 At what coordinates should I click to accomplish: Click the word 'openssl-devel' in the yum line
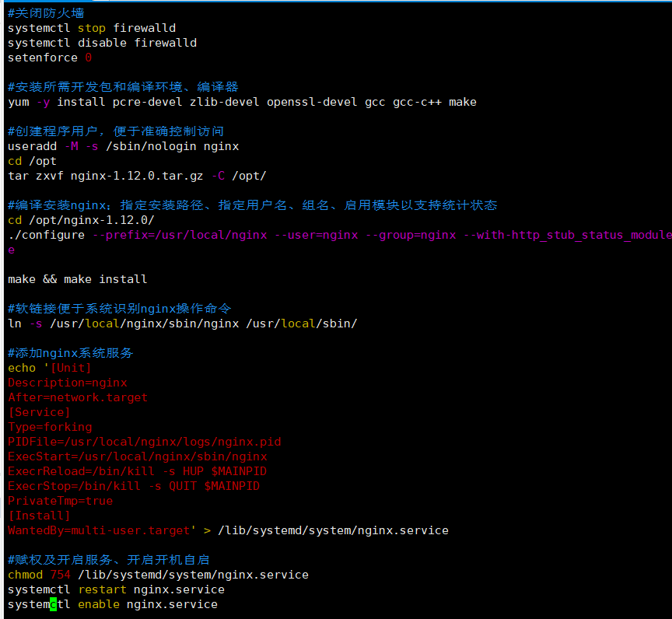[x=312, y=102]
